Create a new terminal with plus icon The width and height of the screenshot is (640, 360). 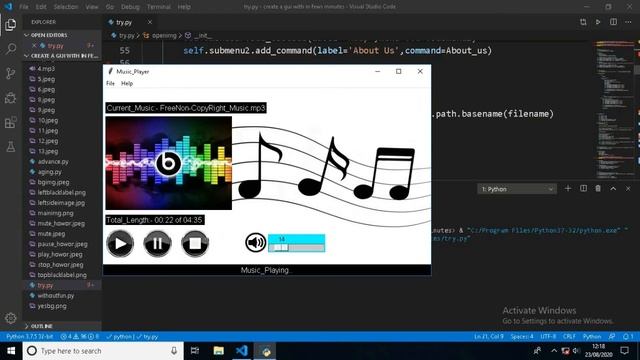(x=568, y=189)
